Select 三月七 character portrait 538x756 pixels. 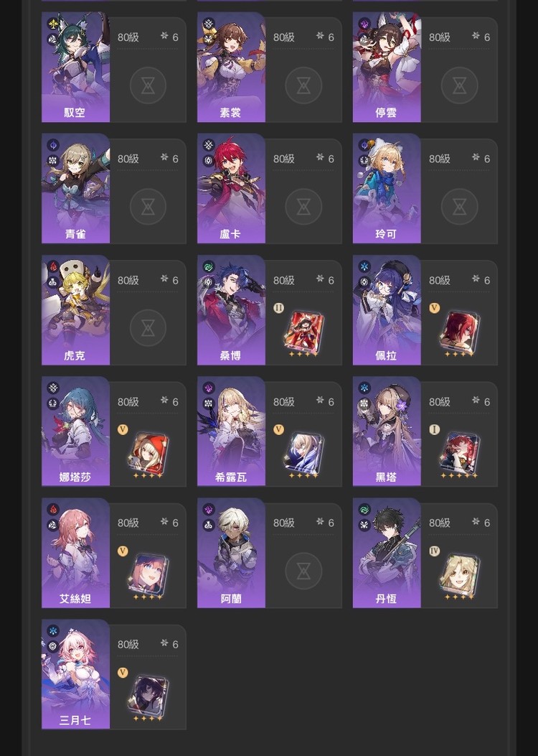point(75,674)
